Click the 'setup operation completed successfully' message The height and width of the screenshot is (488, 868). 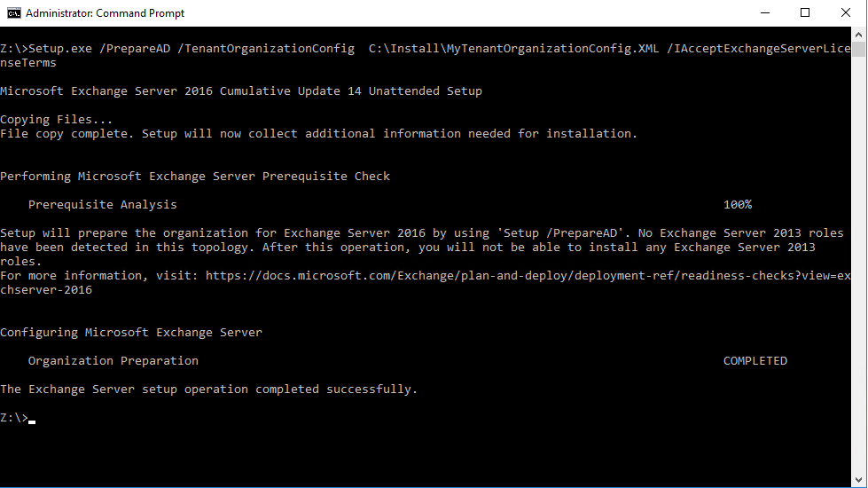(x=208, y=390)
